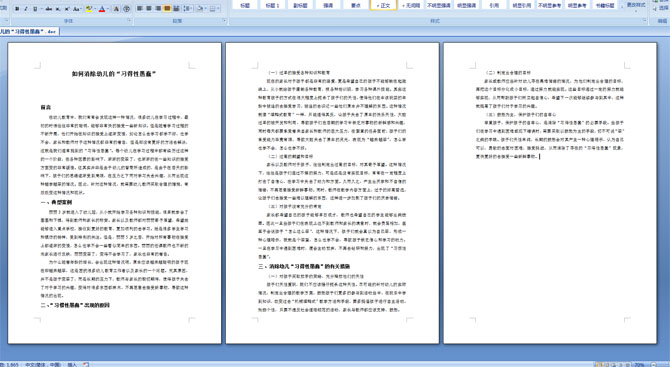Toggle bold formatting in the ribbon
The height and width of the screenshot is (367, 670).
(x=17, y=9)
